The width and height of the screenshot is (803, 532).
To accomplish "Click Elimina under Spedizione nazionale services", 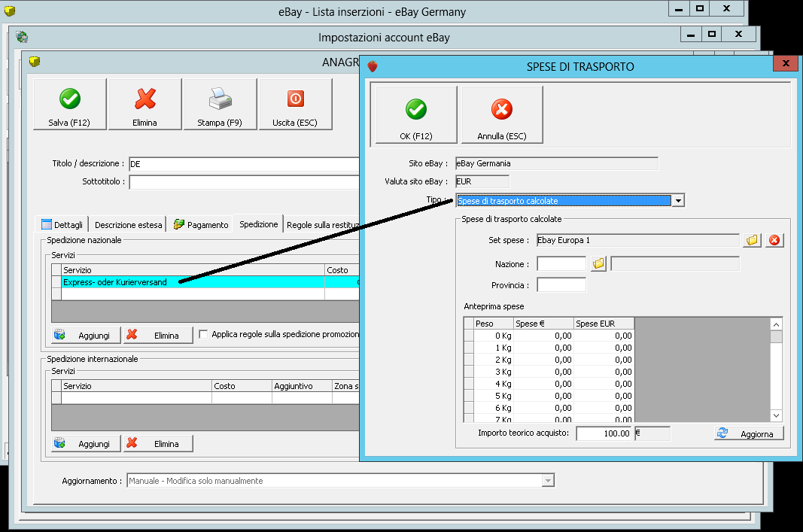I will tap(158, 336).
